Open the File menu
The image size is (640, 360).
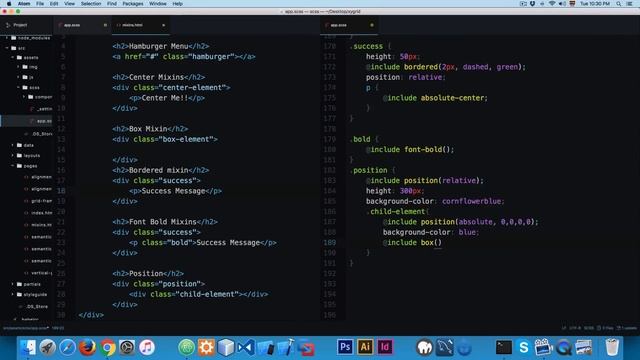[40, 4]
